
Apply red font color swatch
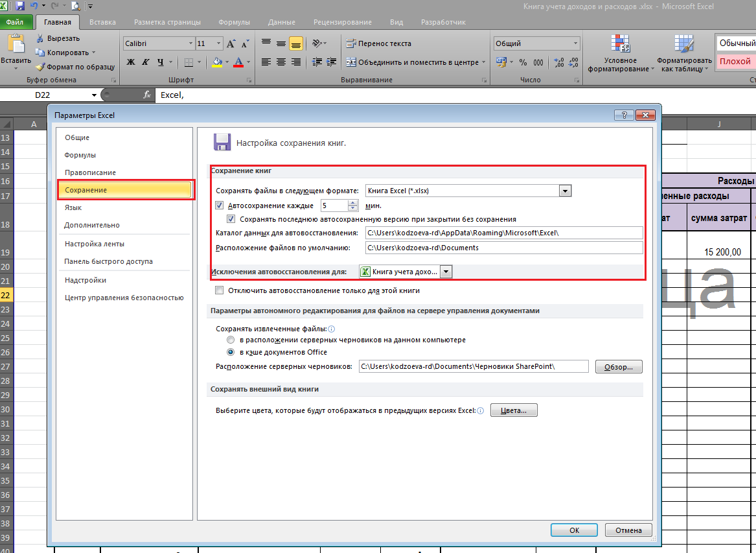click(238, 62)
